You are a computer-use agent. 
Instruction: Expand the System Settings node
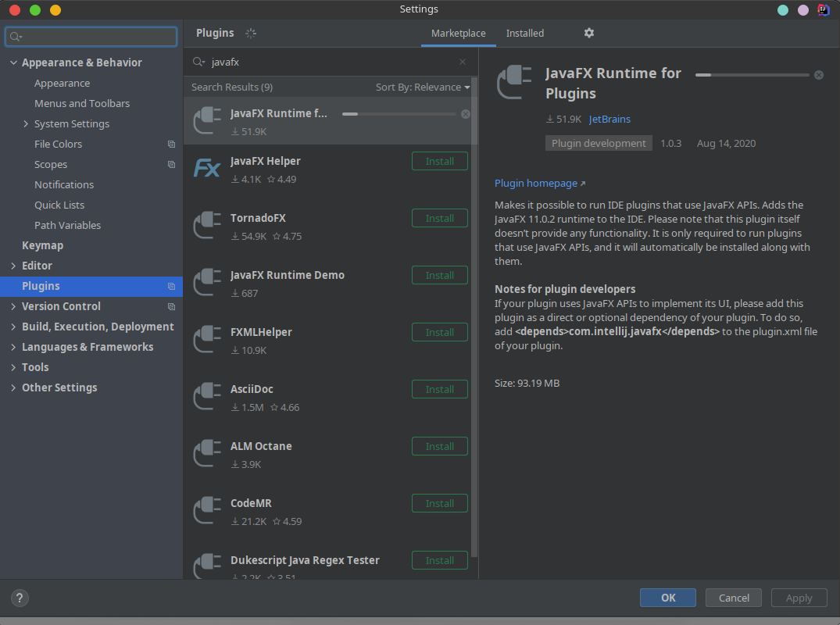(x=26, y=123)
